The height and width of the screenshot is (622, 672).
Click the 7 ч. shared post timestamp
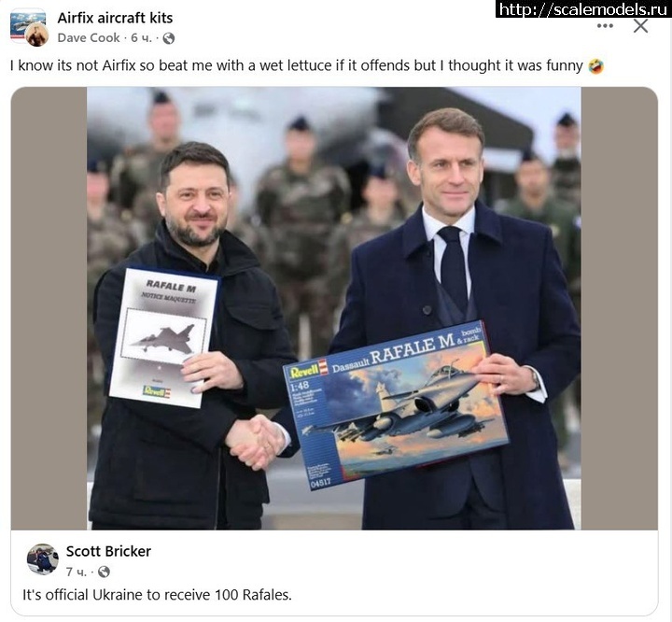(x=77, y=572)
